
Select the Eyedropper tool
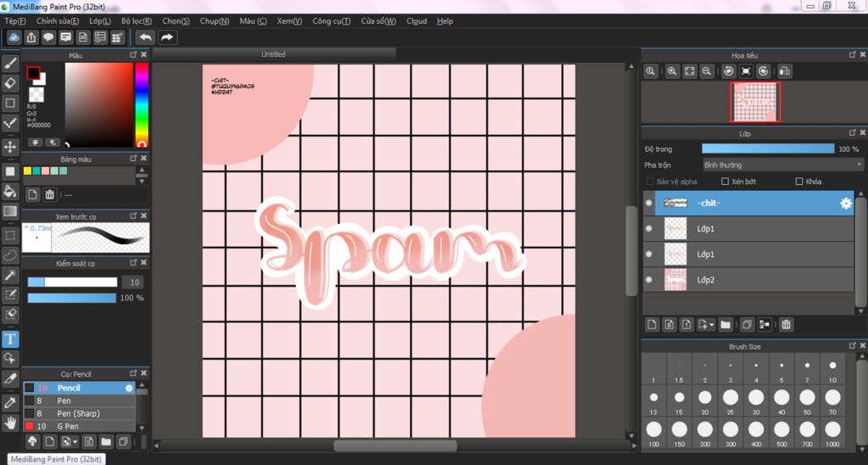(x=10, y=403)
